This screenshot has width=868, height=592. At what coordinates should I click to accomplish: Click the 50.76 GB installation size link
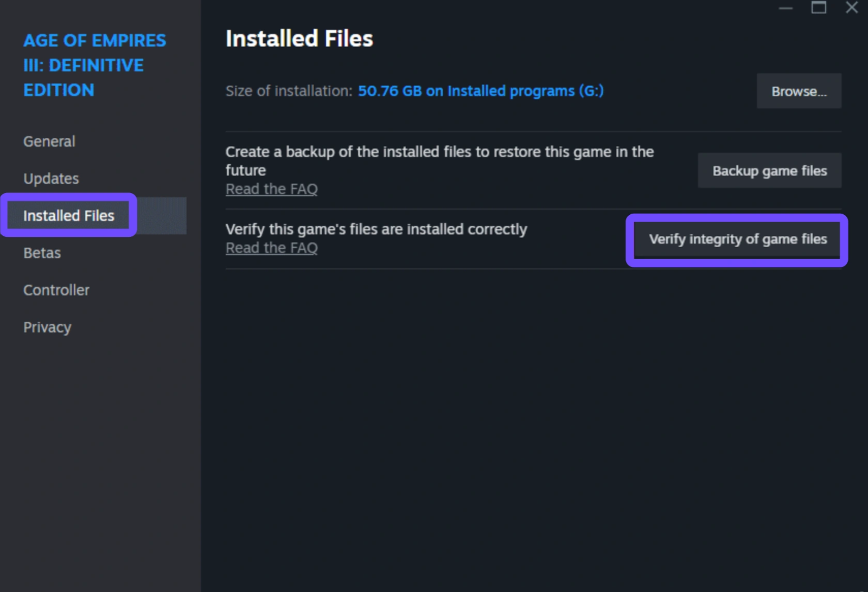pyautogui.click(x=481, y=91)
